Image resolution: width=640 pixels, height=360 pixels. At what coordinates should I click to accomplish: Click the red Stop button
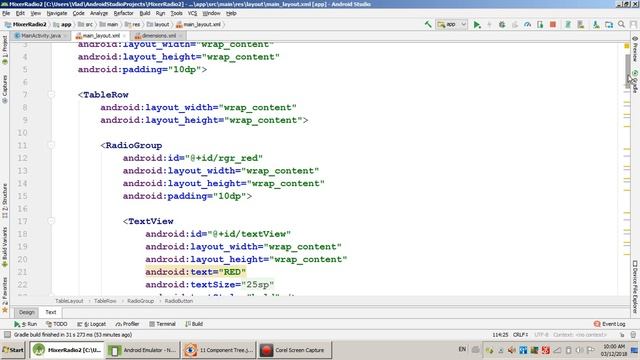coord(553,24)
